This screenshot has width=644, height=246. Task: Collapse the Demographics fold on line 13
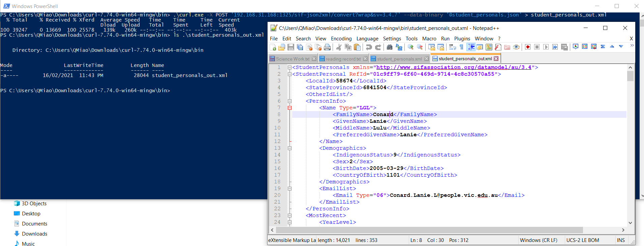(x=289, y=148)
